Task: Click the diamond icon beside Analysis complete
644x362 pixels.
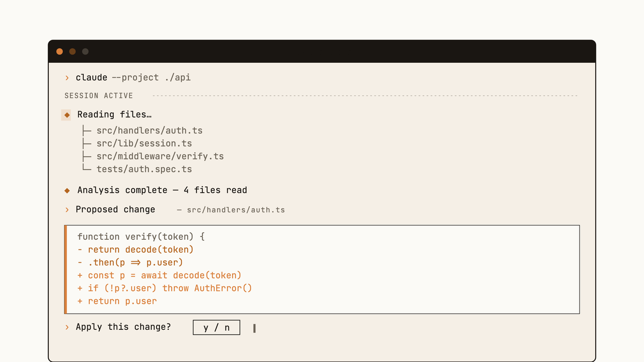Action: [x=67, y=190]
